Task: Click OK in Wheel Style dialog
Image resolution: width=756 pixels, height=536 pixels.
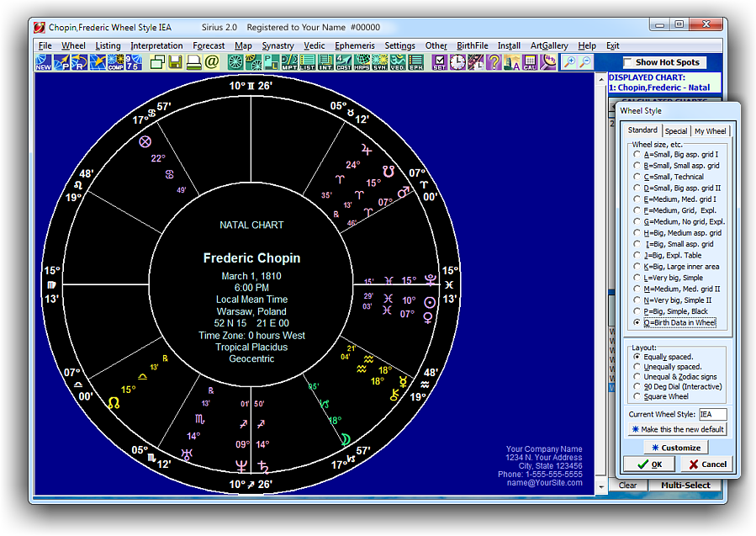Action: 649,464
